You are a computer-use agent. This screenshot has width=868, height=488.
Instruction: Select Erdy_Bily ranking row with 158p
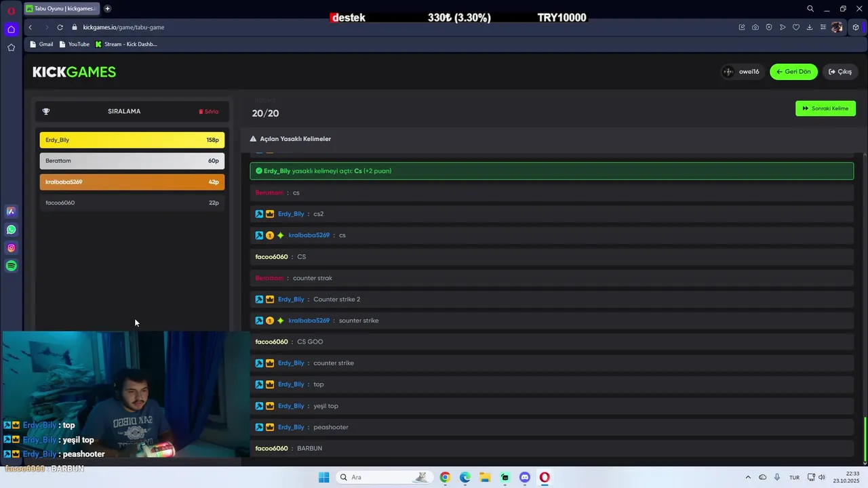pyautogui.click(x=132, y=140)
